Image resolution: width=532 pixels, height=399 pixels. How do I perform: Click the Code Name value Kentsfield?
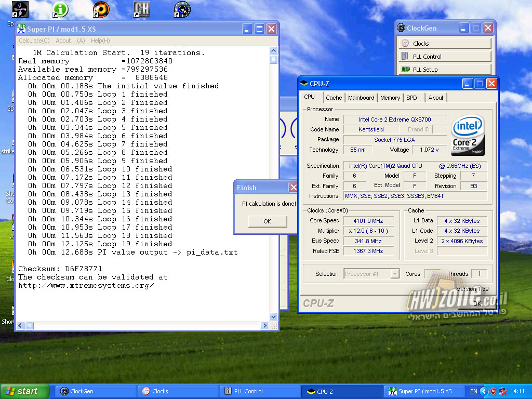click(x=371, y=129)
